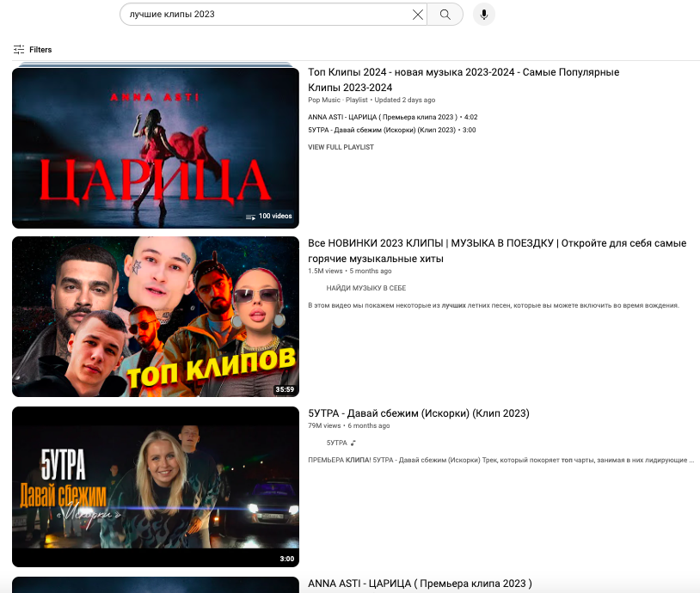The height and width of the screenshot is (593, 700).
Task: Open the 5УТРА channel name link
Action: [336, 443]
